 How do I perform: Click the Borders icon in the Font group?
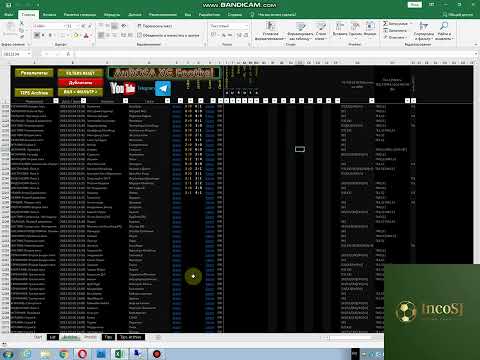pos(63,35)
